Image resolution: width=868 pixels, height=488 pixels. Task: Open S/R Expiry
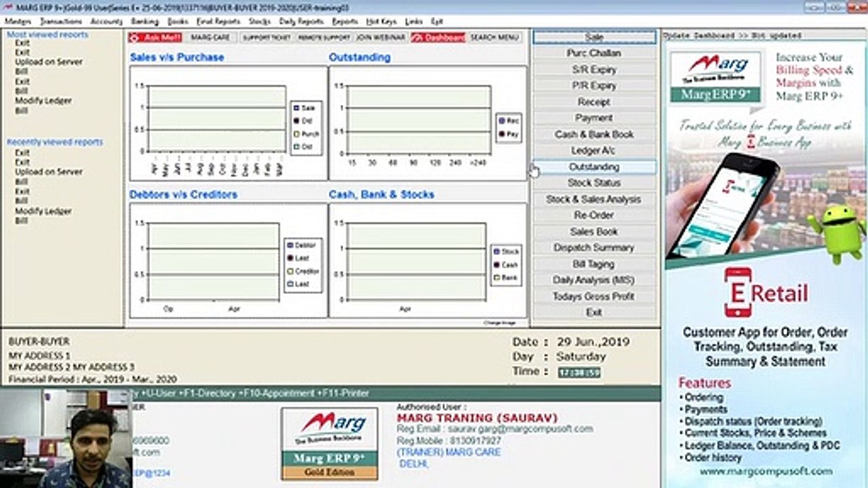pos(594,69)
